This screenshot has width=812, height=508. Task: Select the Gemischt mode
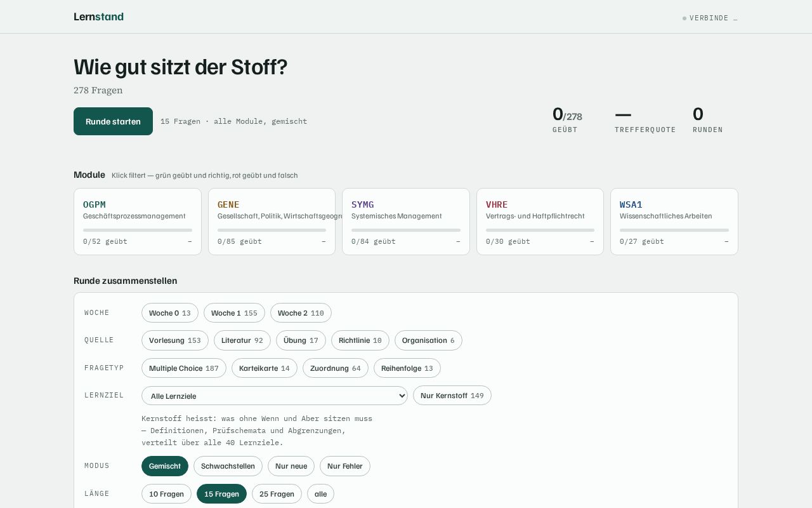tap(165, 466)
